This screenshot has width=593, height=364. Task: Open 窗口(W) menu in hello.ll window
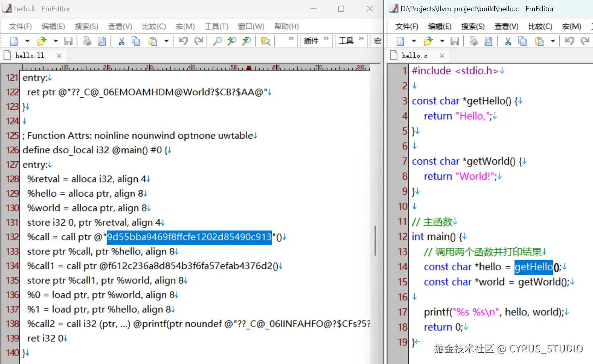pyautogui.click(x=251, y=27)
